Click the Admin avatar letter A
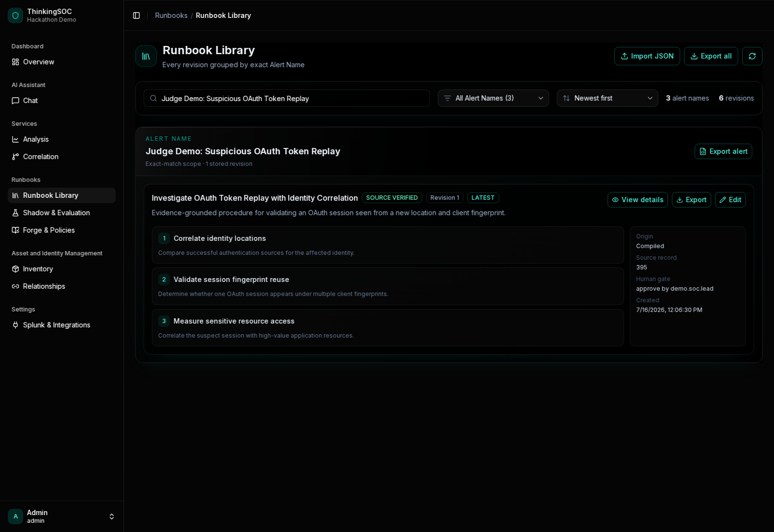 click(x=15, y=517)
